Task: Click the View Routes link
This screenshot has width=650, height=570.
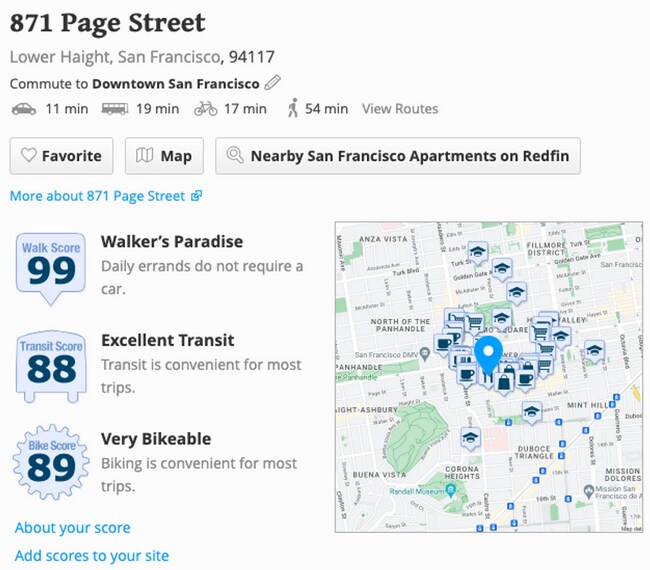Action: click(x=400, y=109)
